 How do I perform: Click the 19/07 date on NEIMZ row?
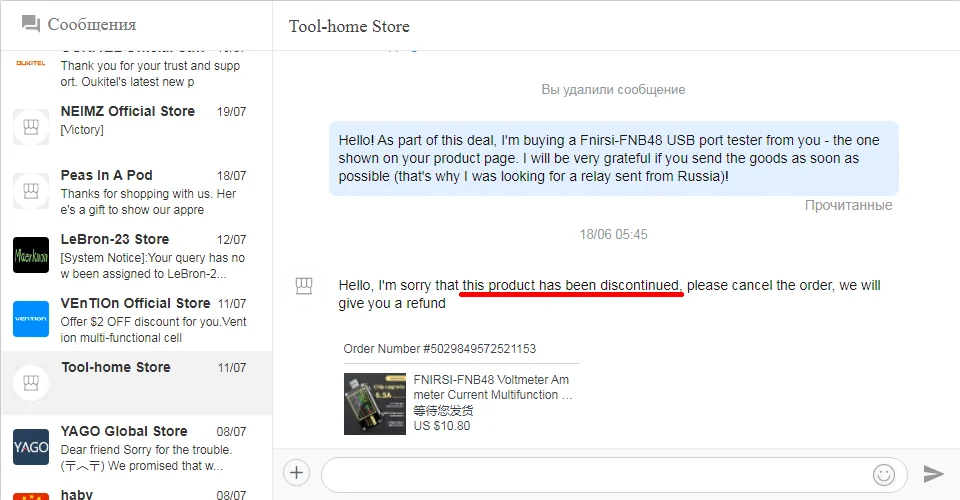click(231, 112)
